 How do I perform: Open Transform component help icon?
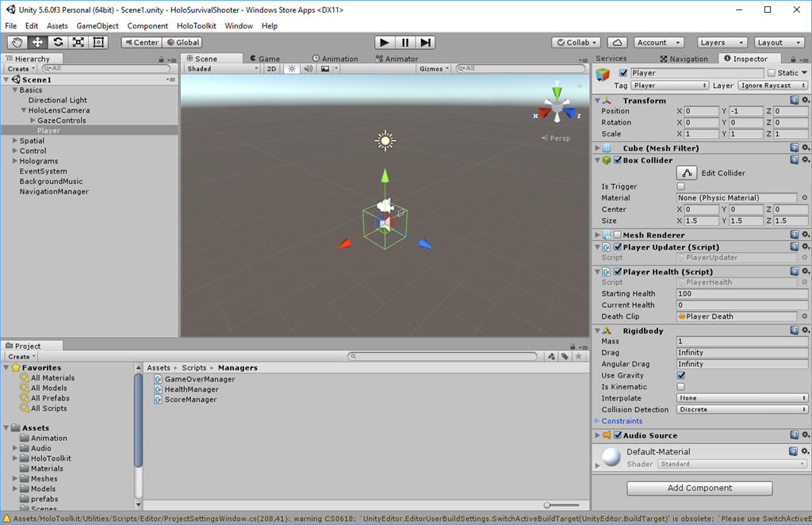(x=795, y=100)
